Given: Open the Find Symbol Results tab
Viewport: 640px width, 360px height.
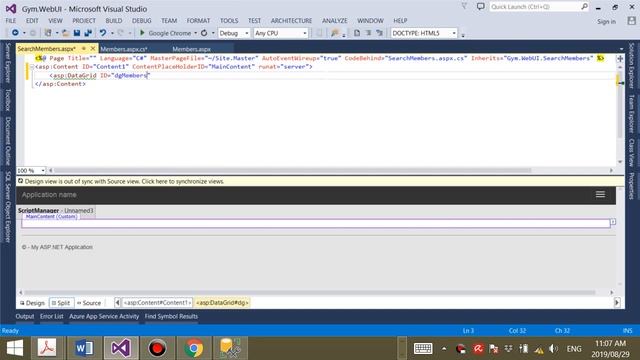Looking at the screenshot, I should 171,316.
